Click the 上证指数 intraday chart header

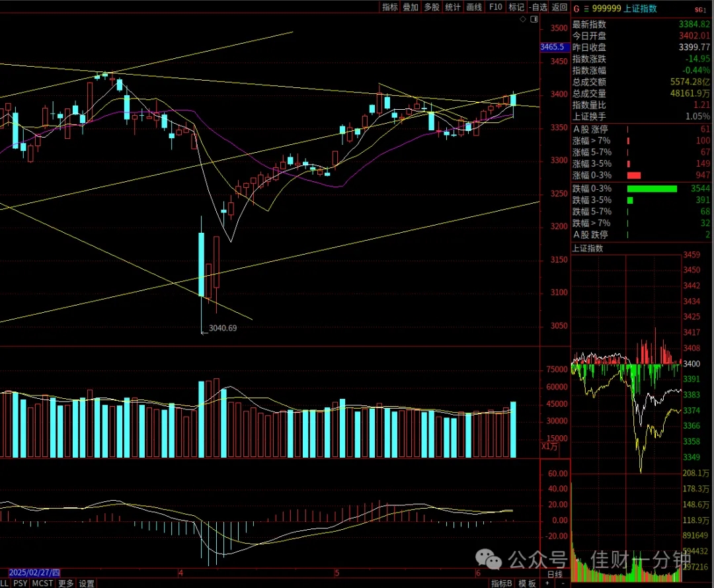(588, 248)
